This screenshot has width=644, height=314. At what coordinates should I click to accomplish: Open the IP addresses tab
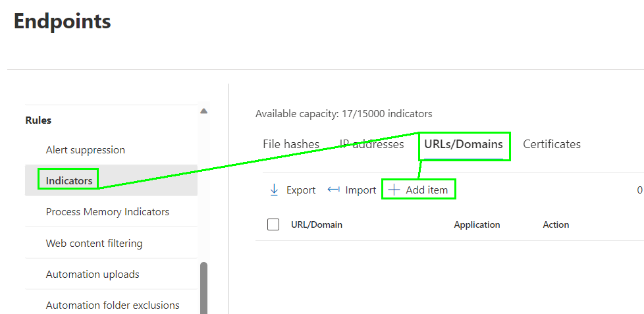coord(371,144)
